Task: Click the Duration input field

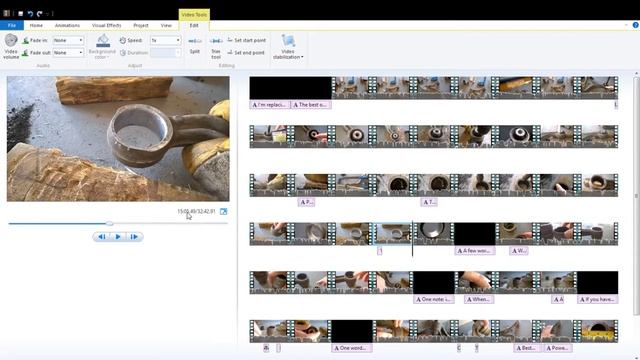Action: click(x=165, y=53)
